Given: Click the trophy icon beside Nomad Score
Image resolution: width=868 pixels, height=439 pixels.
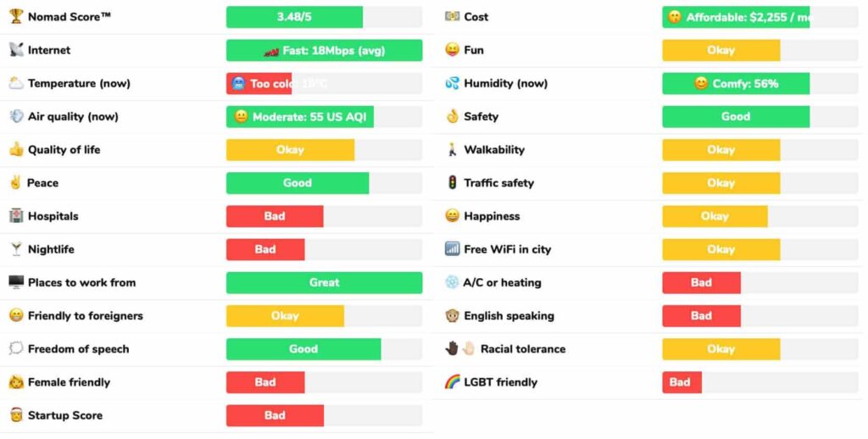Looking at the screenshot, I should [x=16, y=17].
